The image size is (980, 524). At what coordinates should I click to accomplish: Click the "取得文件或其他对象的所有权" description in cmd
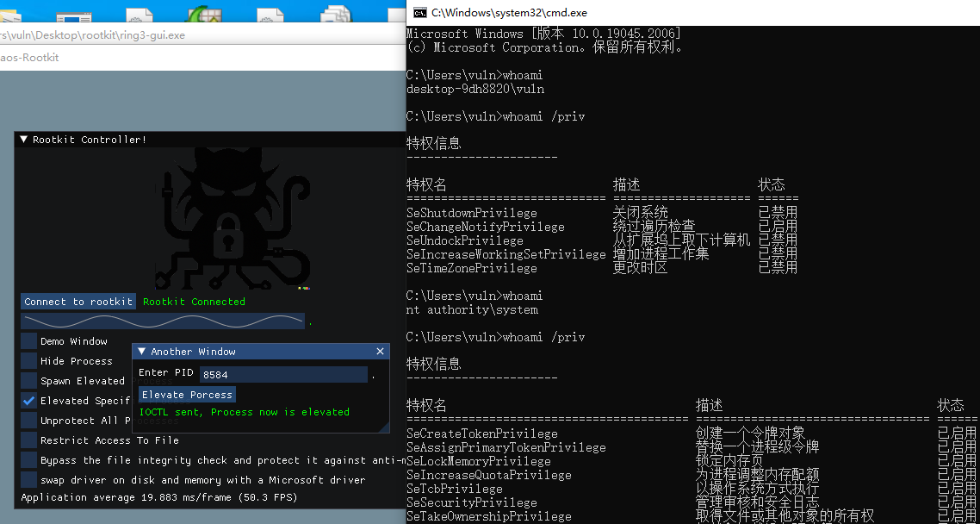point(785,516)
